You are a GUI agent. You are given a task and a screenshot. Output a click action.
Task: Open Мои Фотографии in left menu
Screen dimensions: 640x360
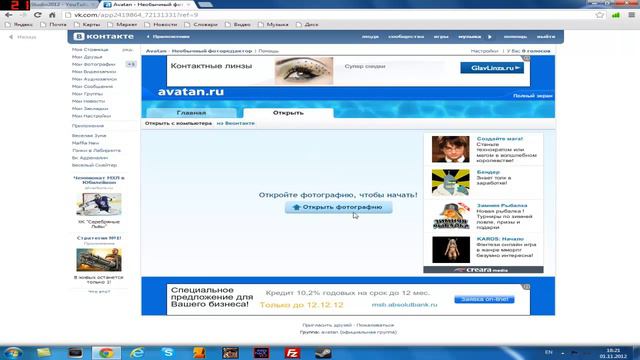point(93,64)
